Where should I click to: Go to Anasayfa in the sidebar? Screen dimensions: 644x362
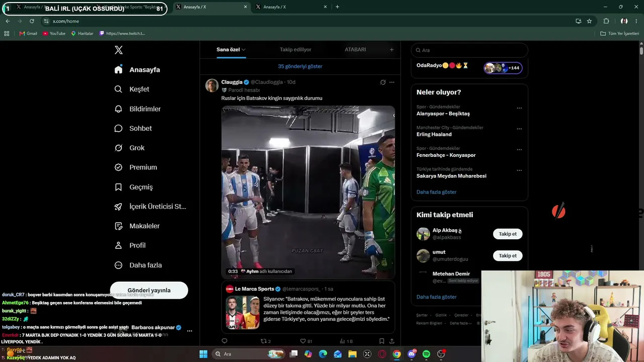(x=137, y=70)
